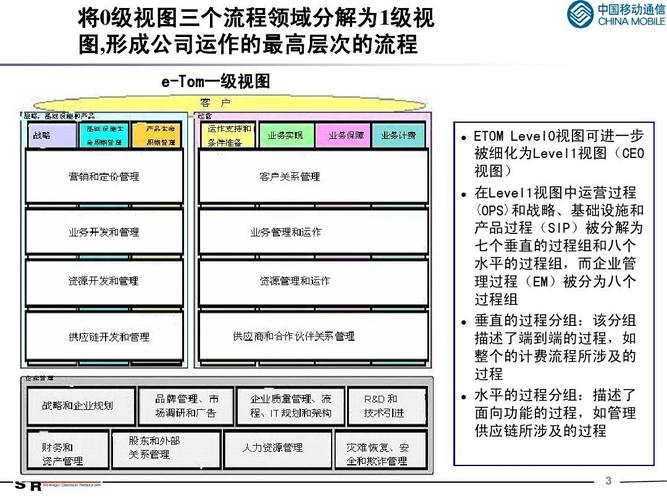Click the 灾难恢复、安全和欺诈管理 box
The height and width of the screenshot is (500, 667).
(x=381, y=450)
